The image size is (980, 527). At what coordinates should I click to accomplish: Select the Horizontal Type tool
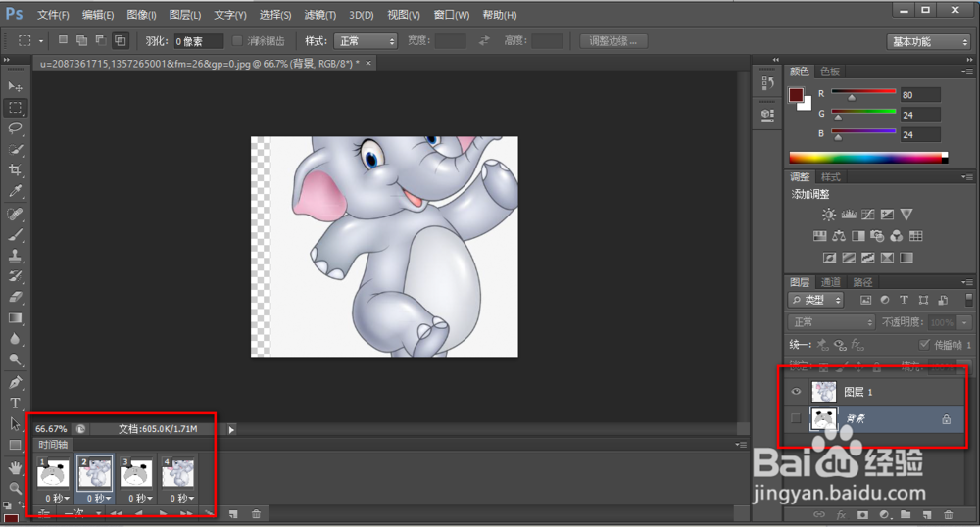(15, 404)
